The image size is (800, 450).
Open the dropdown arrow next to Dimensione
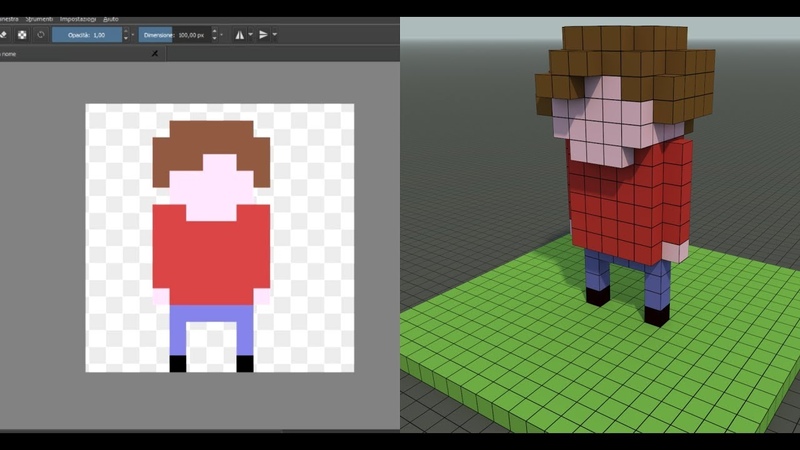coord(221,35)
